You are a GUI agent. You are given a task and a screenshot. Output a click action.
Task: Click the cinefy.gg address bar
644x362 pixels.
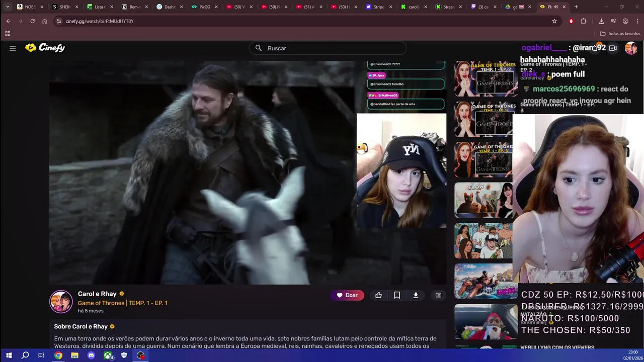pyautogui.click(x=302, y=21)
